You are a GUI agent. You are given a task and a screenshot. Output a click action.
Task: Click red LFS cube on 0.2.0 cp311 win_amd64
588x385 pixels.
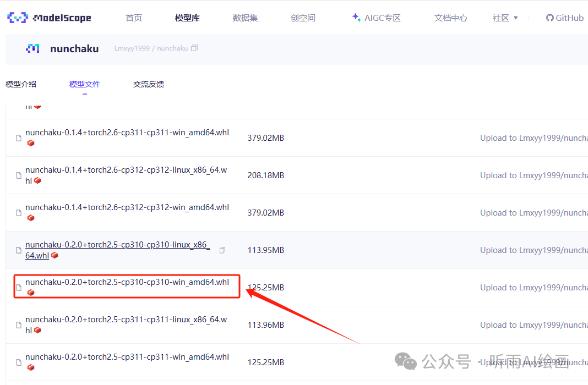point(31,368)
